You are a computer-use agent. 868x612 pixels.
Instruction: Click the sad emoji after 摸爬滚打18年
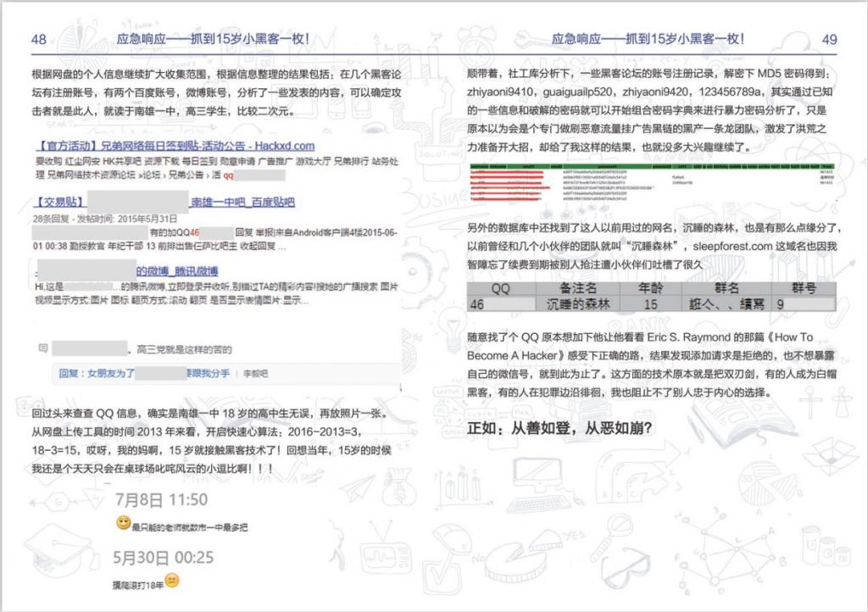173,581
